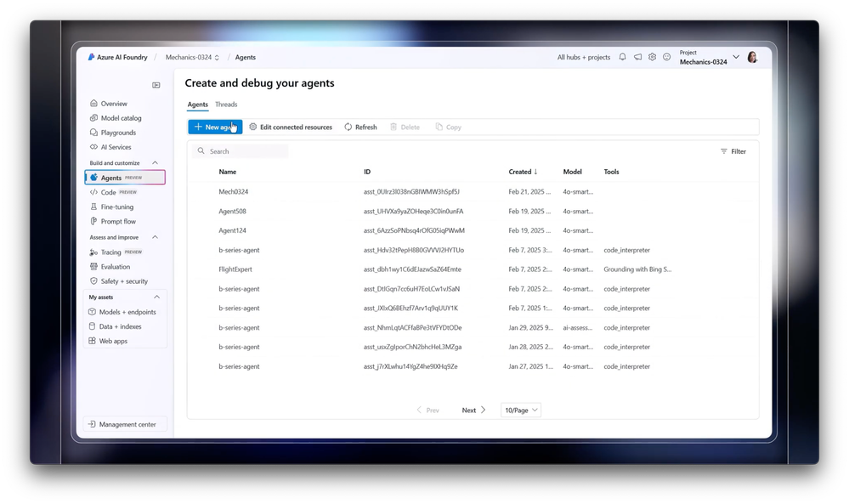Switch to the Agents tab
This screenshot has width=849, height=504.
(x=198, y=105)
